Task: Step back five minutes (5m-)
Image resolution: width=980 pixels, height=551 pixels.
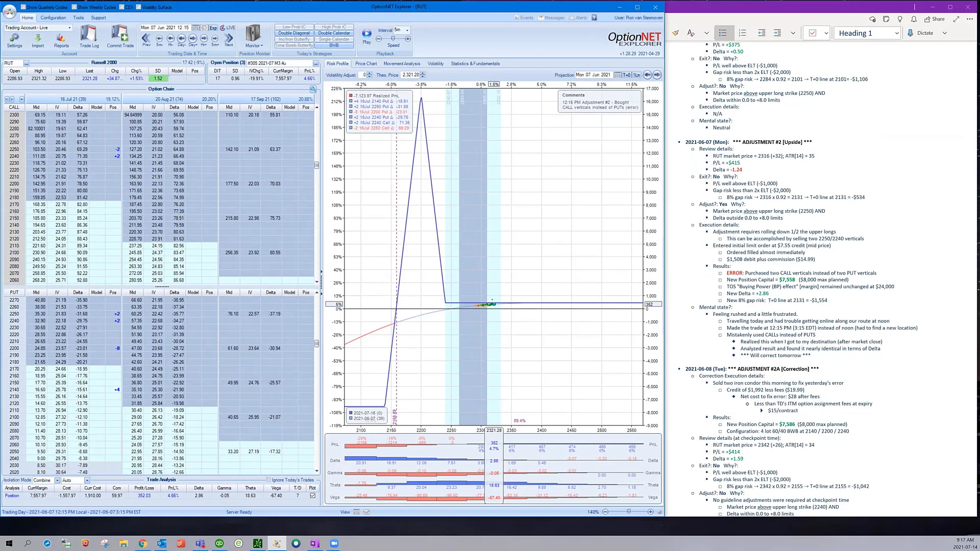Action: coord(159,39)
